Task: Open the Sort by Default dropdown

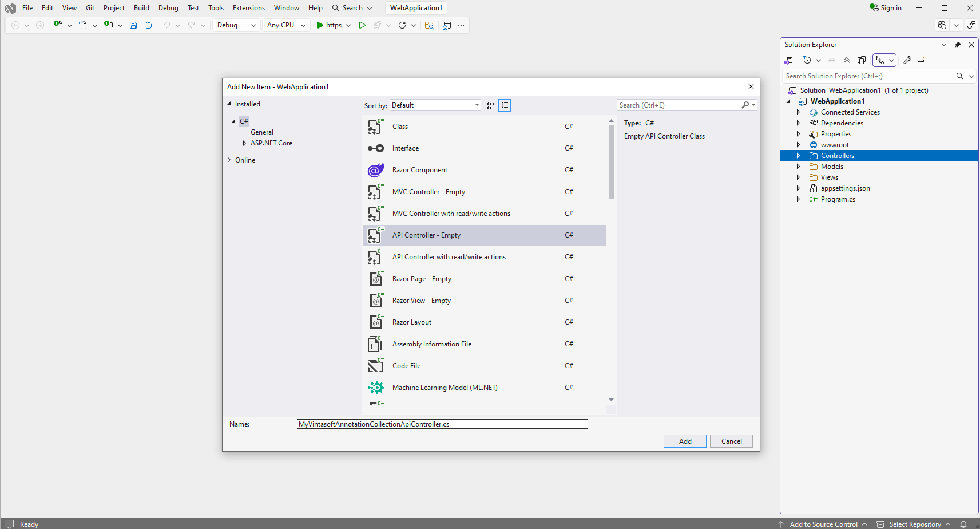Action: click(435, 105)
